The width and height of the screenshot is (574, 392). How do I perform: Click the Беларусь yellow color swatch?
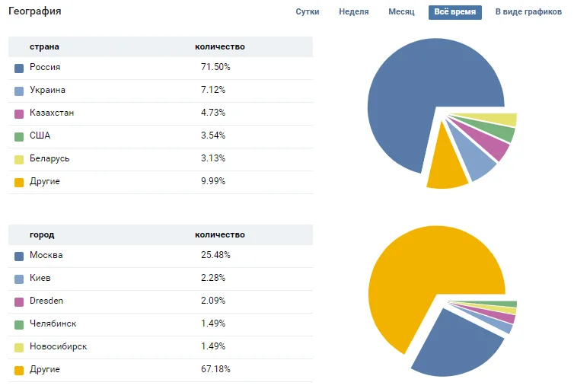point(19,160)
